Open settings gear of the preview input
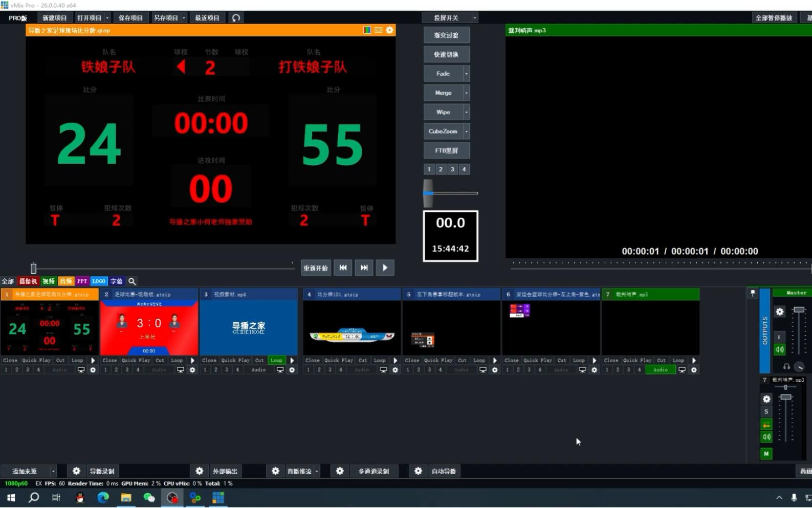 coord(390,30)
